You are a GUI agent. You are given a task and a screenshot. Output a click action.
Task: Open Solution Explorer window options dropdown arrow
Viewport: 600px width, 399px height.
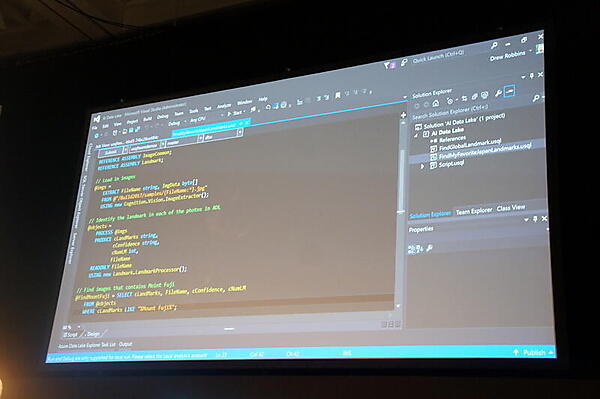pyautogui.click(x=523, y=78)
